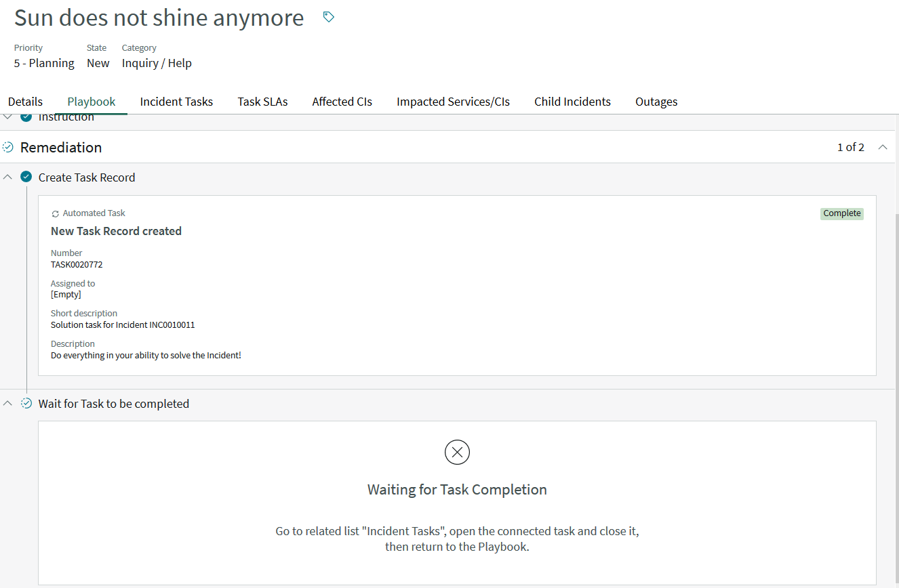Expand the Instruction row chevron

point(8,118)
